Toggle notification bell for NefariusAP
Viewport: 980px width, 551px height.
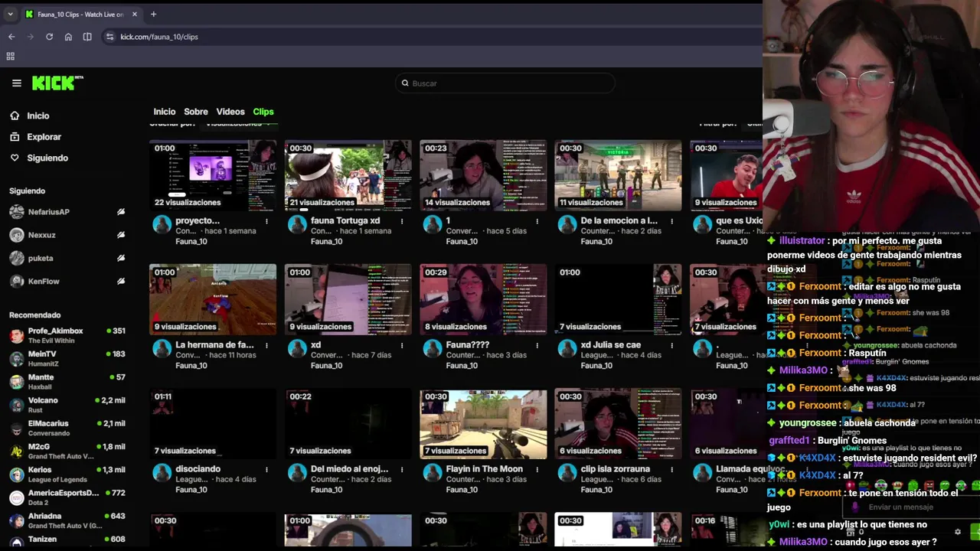point(121,212)
